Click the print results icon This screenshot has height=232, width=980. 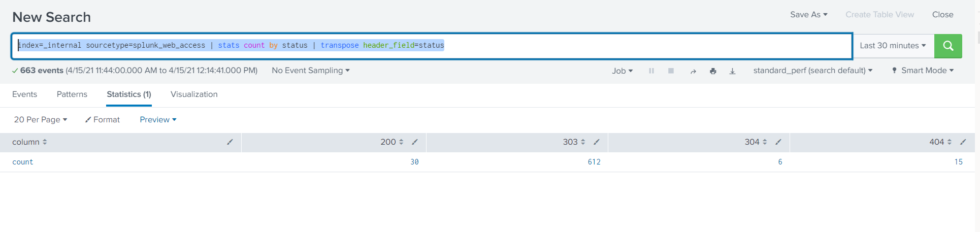(x=713, y=71)
